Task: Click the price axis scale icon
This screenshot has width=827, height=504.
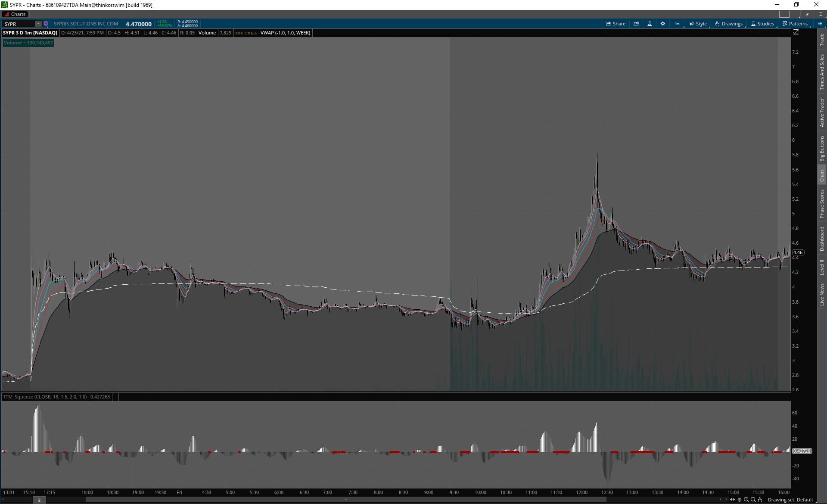Action: [x=796, y=32]
